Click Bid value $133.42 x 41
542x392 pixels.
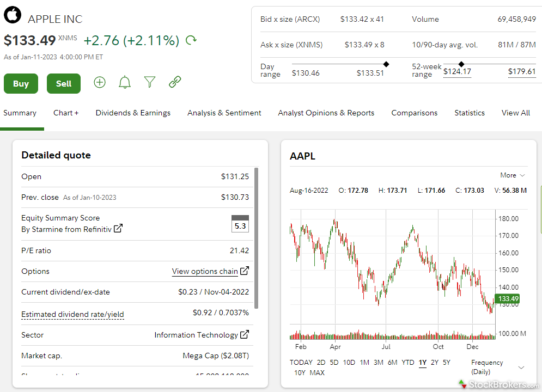click(362, 20)
